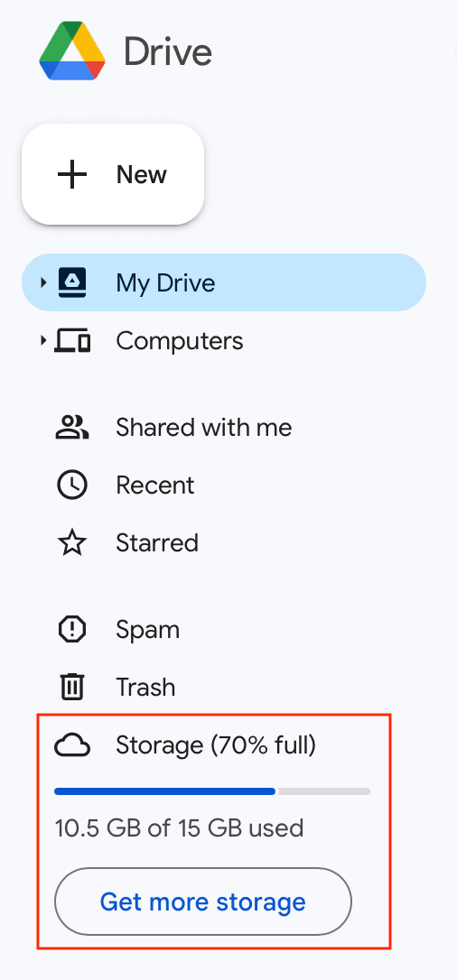Click the Google Drive logo icon
The image size is (457, 980).
[72, 51]
